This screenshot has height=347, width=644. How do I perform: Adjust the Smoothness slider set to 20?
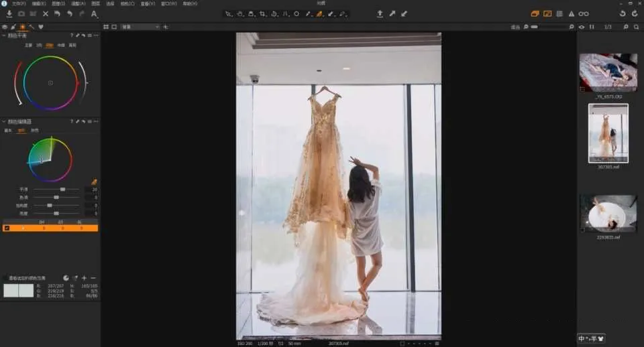[x=56, y=190]
